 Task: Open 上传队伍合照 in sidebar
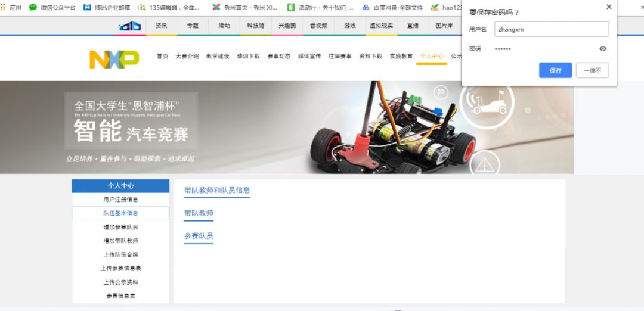(x=120, y=255)
